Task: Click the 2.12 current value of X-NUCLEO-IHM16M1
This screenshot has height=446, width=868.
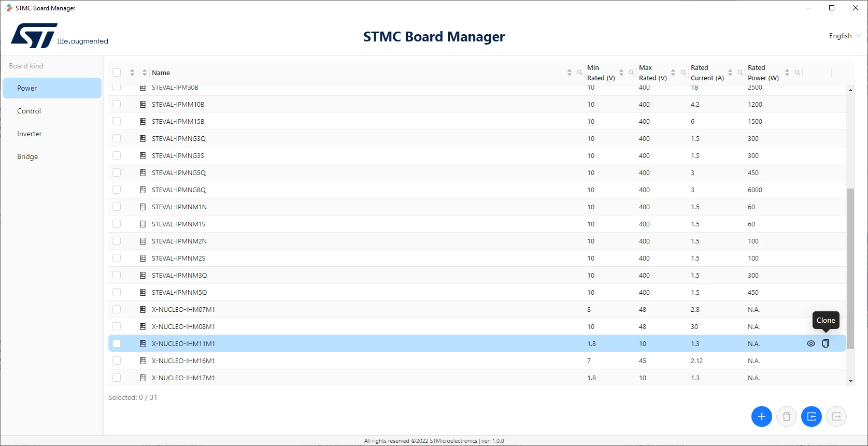Action: (697, 361)
